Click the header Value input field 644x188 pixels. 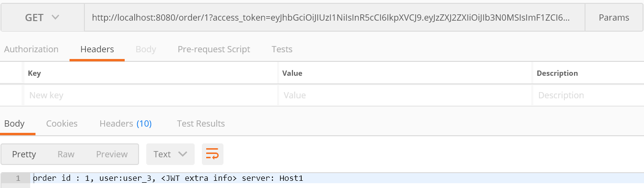(405, 95)
